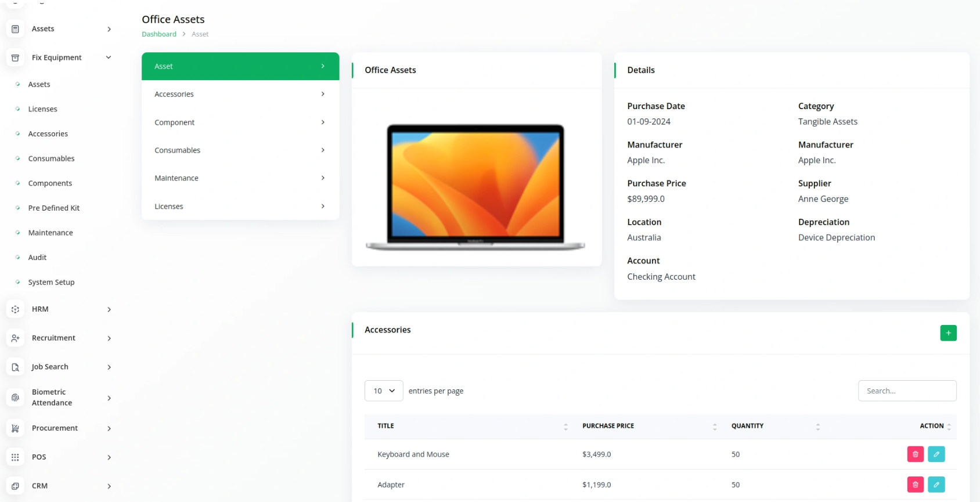The image size is (980, 502).
Task: Open Pre Defined Kit in sidebar
Action: point(53,208)
